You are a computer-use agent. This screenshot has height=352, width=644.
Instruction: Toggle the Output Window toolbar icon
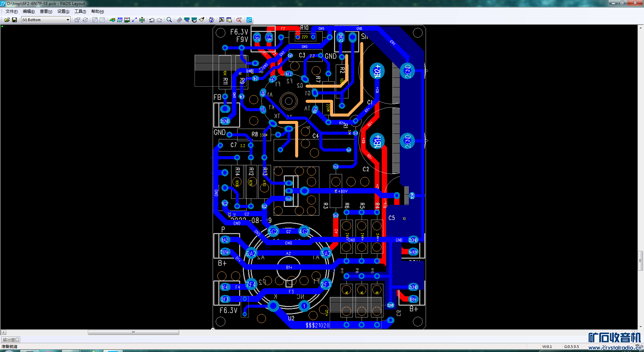click(x=221, y=20)
